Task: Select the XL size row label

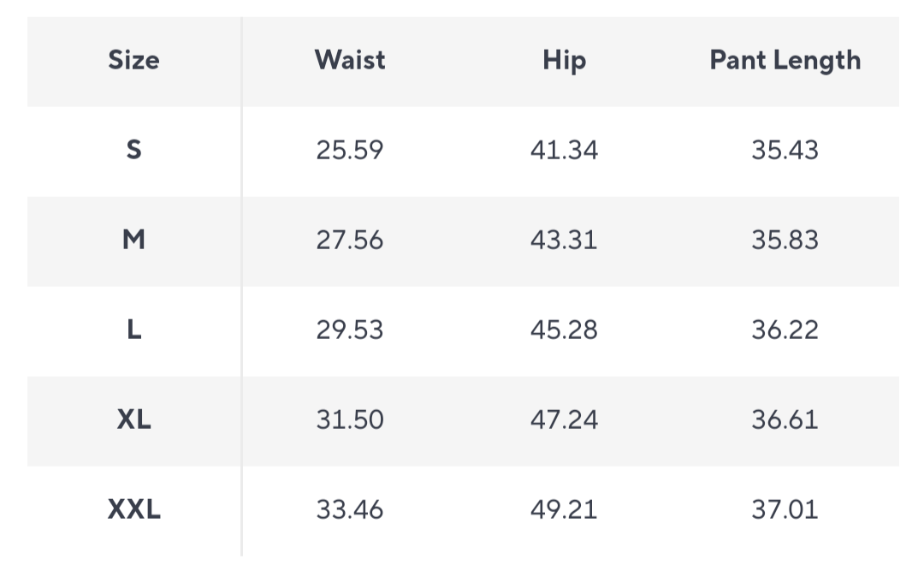Action: (x=133, y=419)
